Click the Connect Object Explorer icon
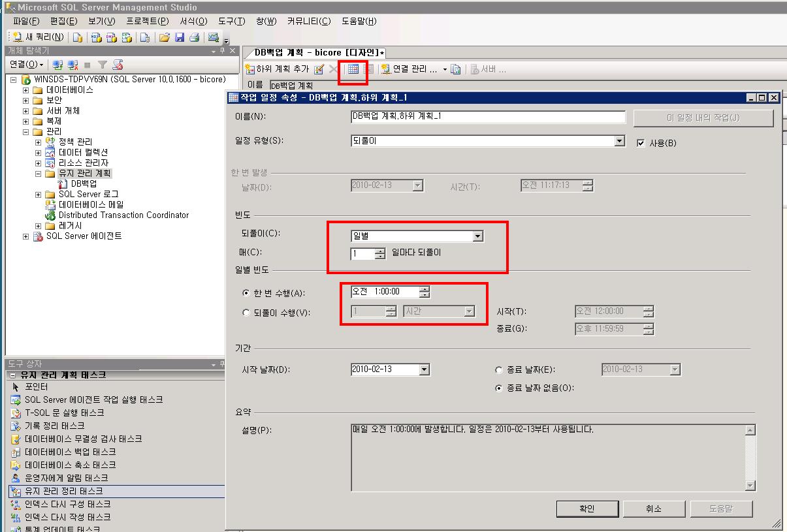 pyautogui.click(x=57, y=65)
